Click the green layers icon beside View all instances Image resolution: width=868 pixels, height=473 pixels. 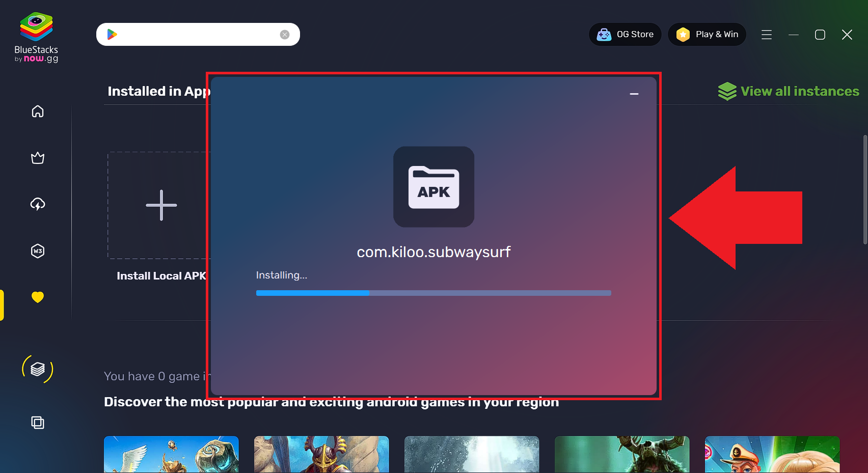pyautogui.click(x=727, y=91)
